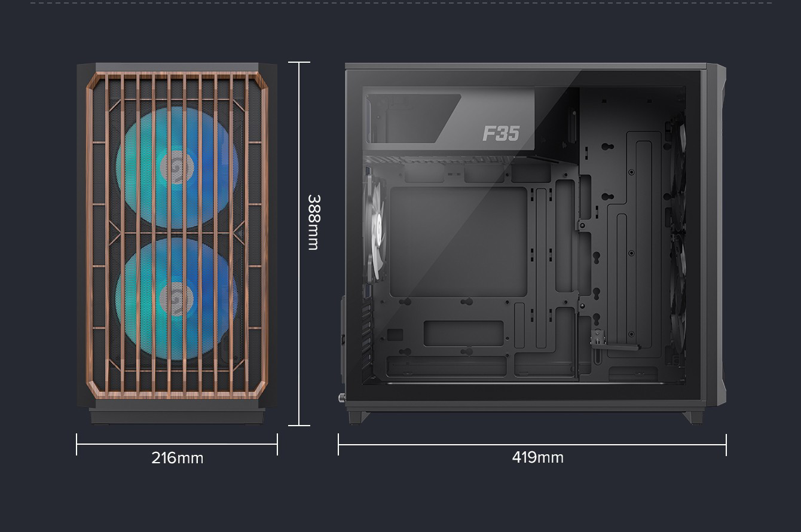
Task: Click the F35 logo on the shroud
Action: (x=501, y=133)
